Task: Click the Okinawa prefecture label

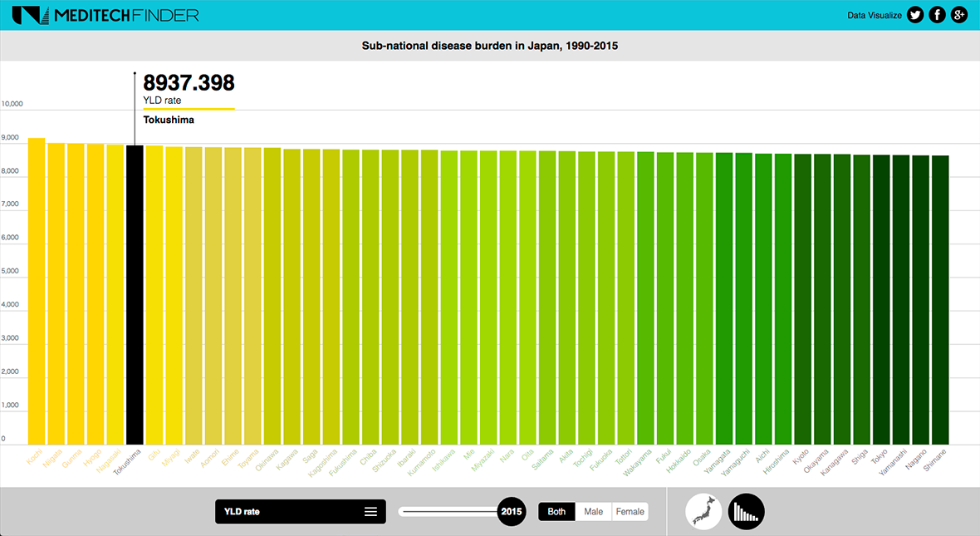Action: tap(266, 460)
